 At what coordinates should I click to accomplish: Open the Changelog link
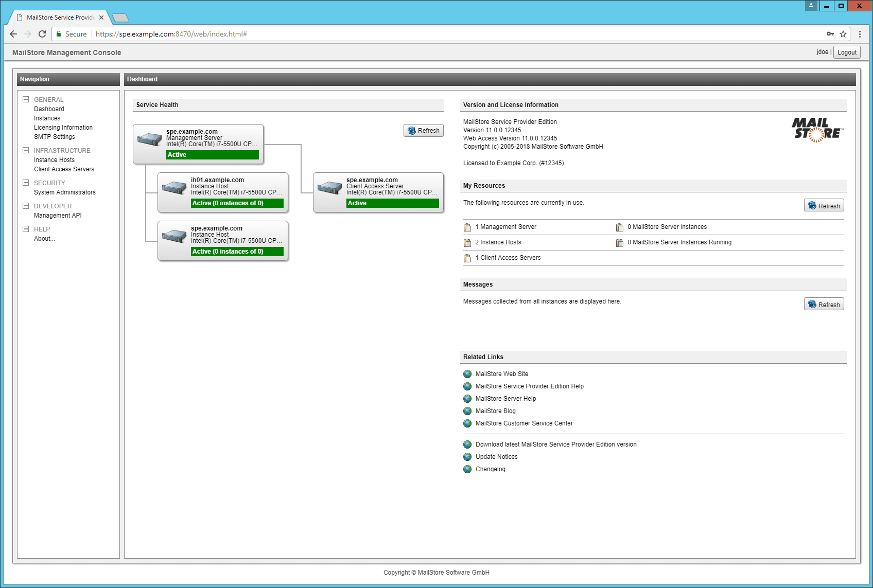491,469
